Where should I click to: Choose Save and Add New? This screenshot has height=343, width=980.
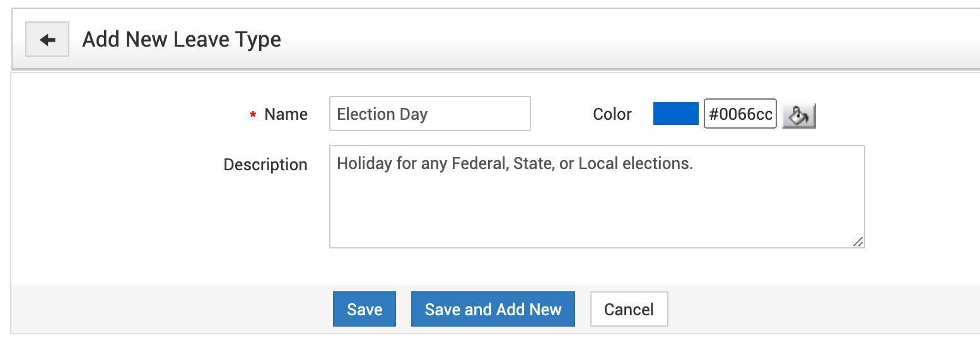(x=493, y=309)
